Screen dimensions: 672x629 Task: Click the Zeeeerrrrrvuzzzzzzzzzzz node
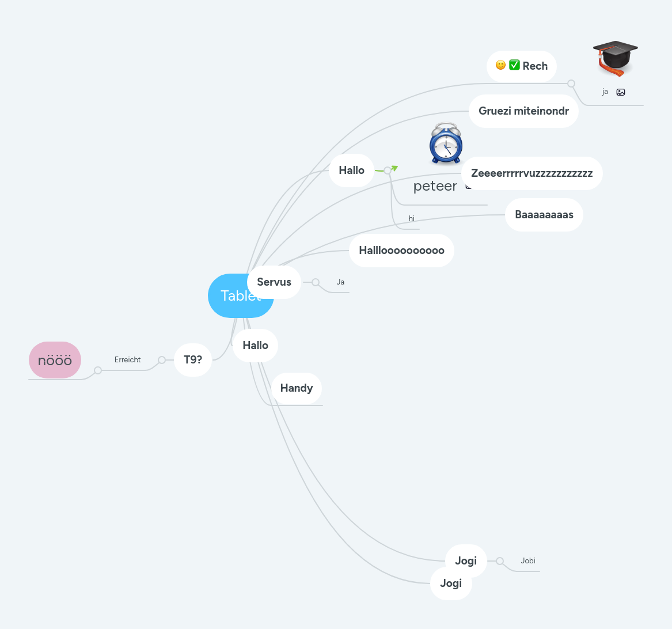531,173
